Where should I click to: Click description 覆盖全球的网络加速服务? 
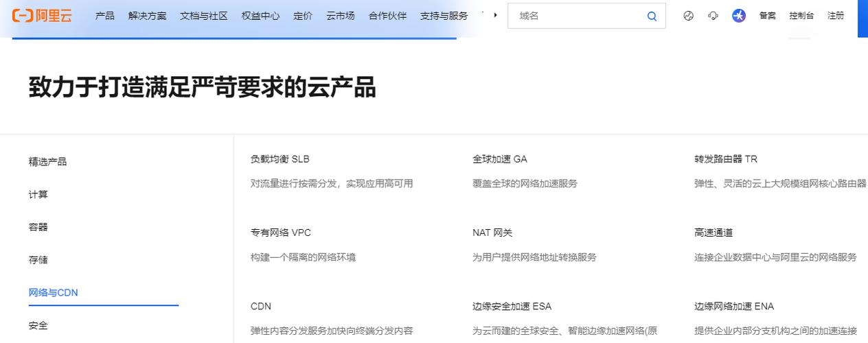point(525,184)
